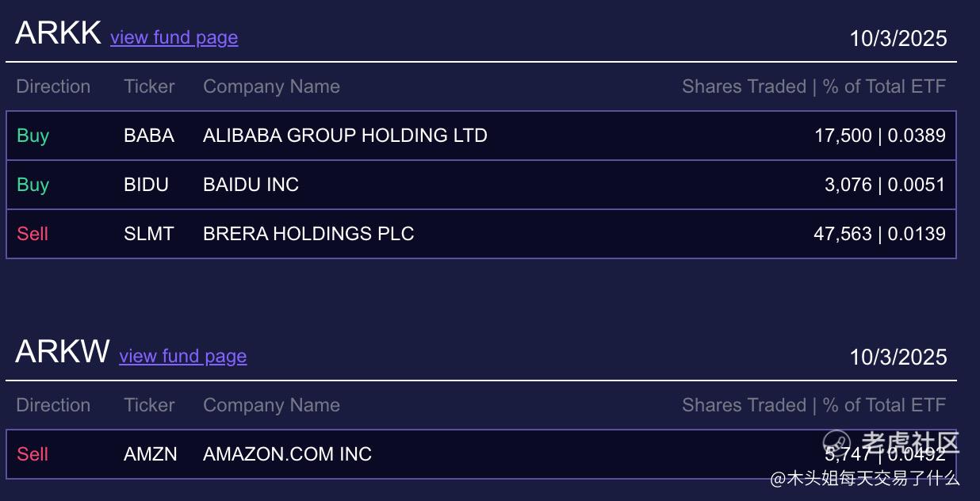Screen dimensions: 980x501
Task: Click the Buy label in BABA row
Action: pos(33,136)
